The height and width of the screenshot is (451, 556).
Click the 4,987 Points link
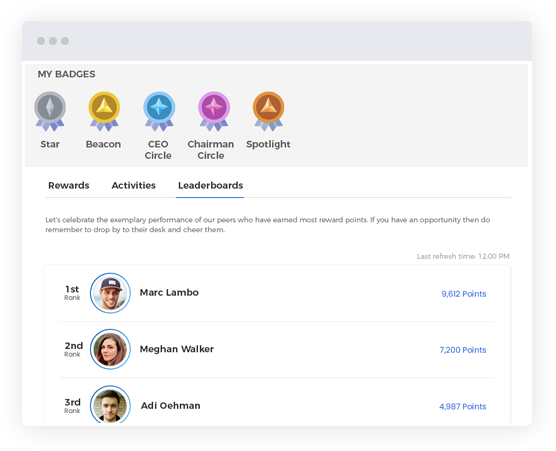463,406
